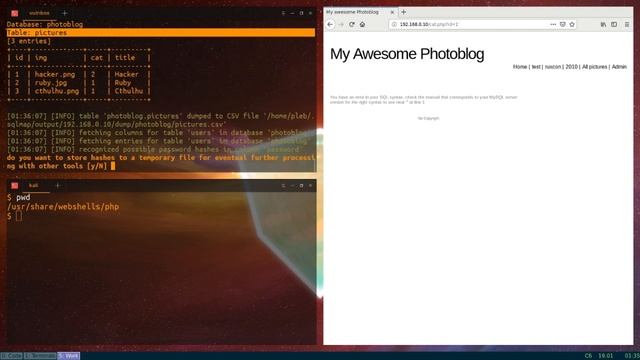Open the Firefox hamburger menu

pos(627,24)
